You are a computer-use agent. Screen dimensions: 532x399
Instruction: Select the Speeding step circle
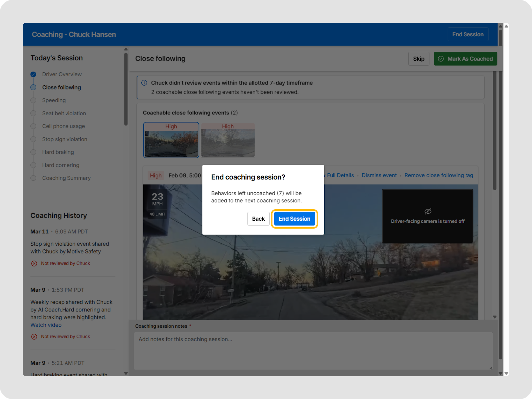point(33,100)
